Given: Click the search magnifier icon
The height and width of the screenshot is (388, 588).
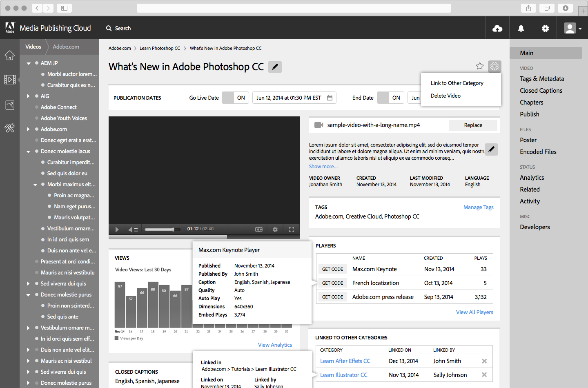Looking at the screenshot, I should coord(109,28).
